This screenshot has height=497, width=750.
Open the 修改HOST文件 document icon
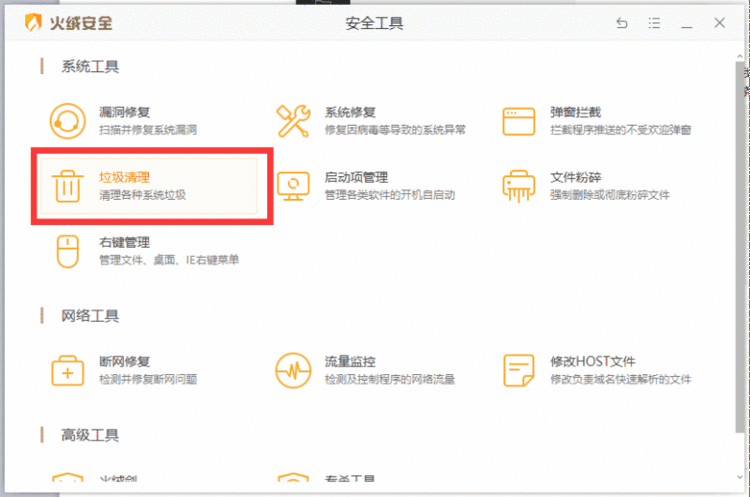point(520,370)
